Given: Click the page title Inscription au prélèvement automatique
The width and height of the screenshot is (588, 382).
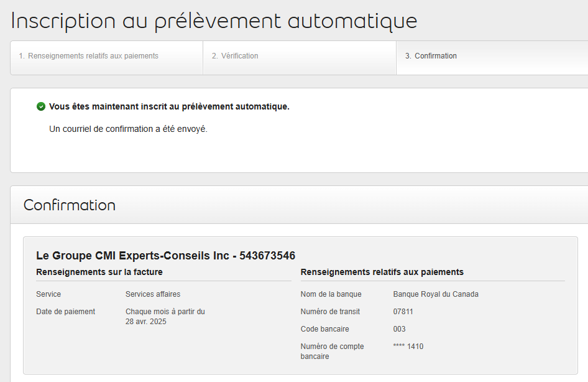Looking at the screenshot, I should click(214, 21).
